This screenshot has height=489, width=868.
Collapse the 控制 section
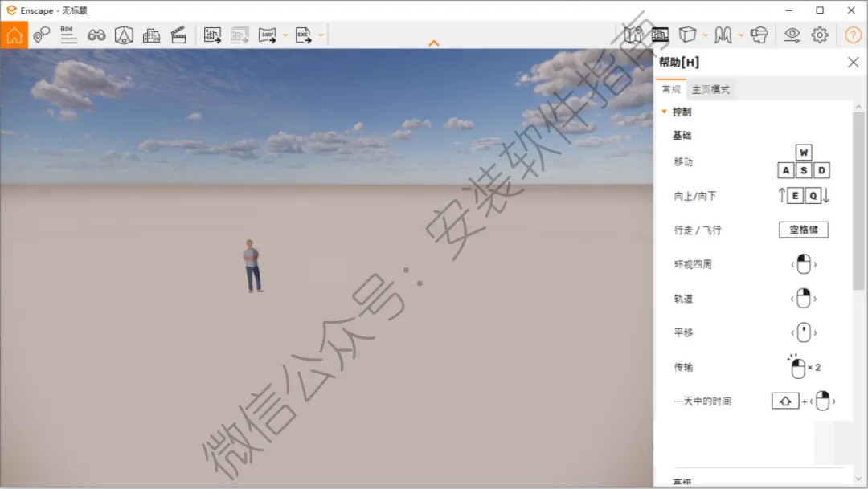(x=665, y=112)
